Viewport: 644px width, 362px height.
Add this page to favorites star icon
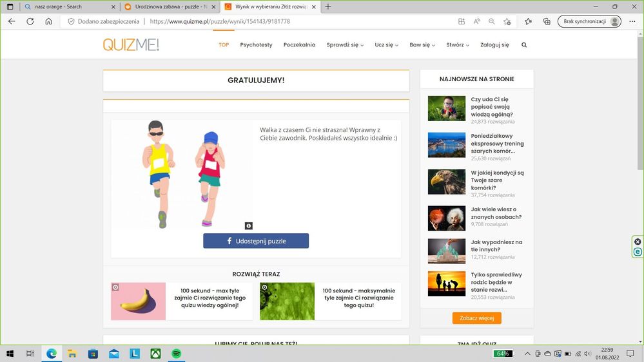[x=507, y=21]
